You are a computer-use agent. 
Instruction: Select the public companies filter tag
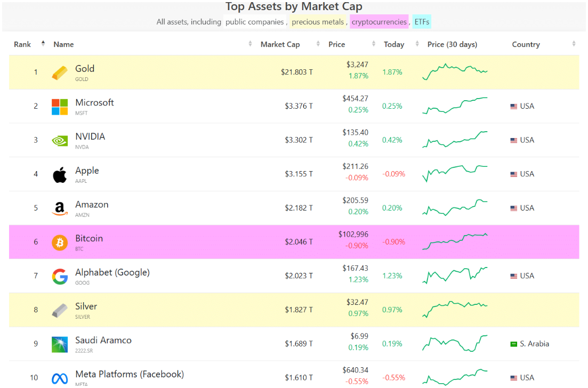pos(255,22)
